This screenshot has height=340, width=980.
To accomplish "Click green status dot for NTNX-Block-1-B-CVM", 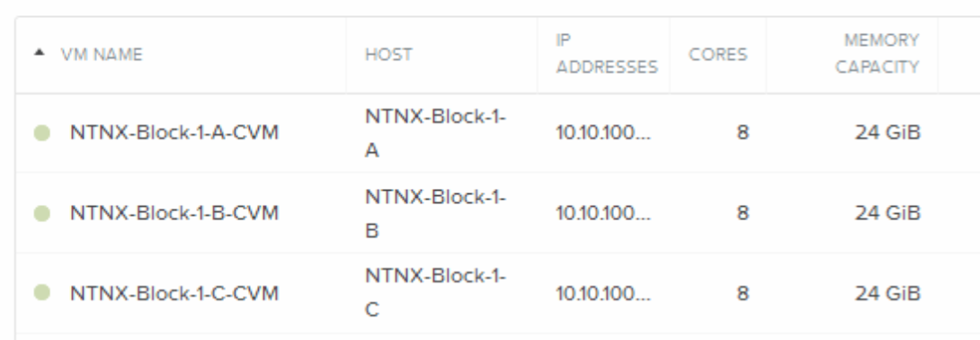I will pyautogui.click(x=42, y=213).
